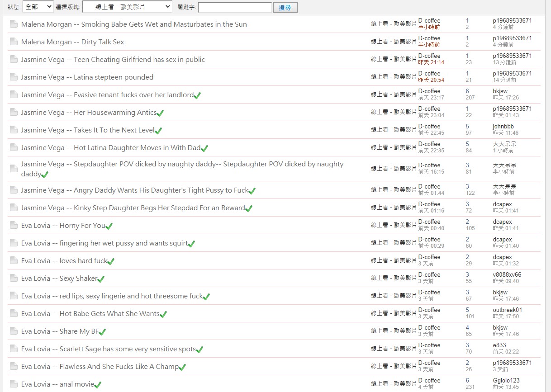The image size is (551, 392).
Task: Click the last-reply time 昨天 09:40
Action: click(x=506, y=281)
